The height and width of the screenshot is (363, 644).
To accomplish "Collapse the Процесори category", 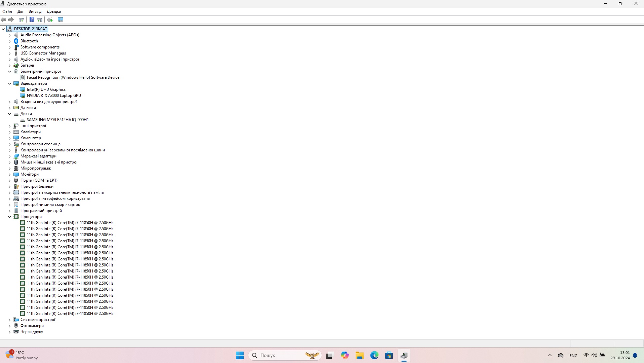I will (x=10, y=217).
